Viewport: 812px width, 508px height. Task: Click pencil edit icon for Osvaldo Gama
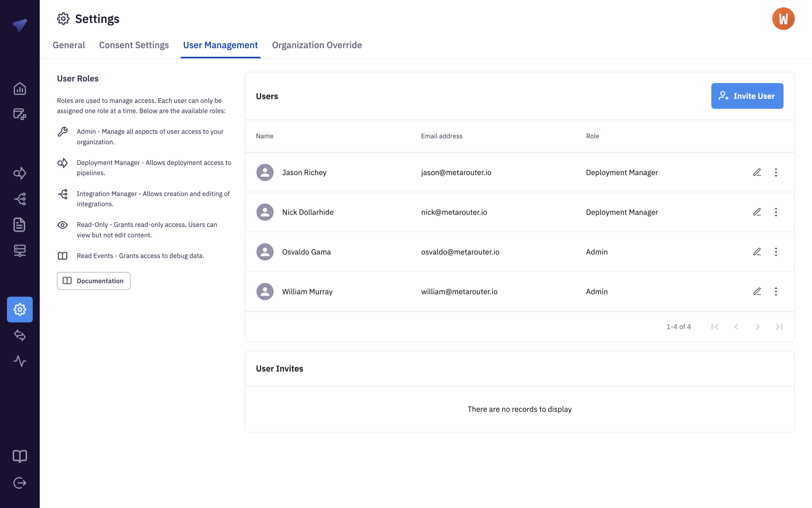click(x=757, y=252)
